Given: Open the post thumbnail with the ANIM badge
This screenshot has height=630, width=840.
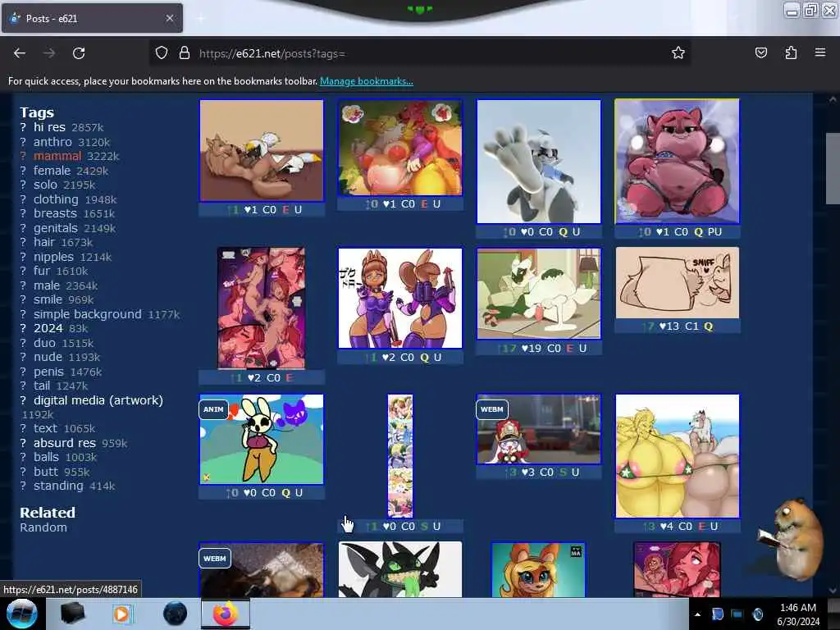Looking at the screenshot, I should tap(262, 440).
